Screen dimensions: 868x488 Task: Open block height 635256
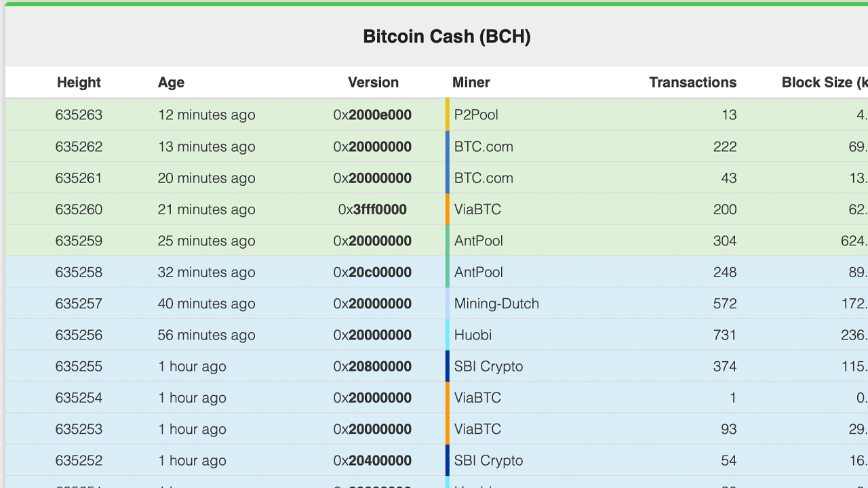(x=79, y=335)
